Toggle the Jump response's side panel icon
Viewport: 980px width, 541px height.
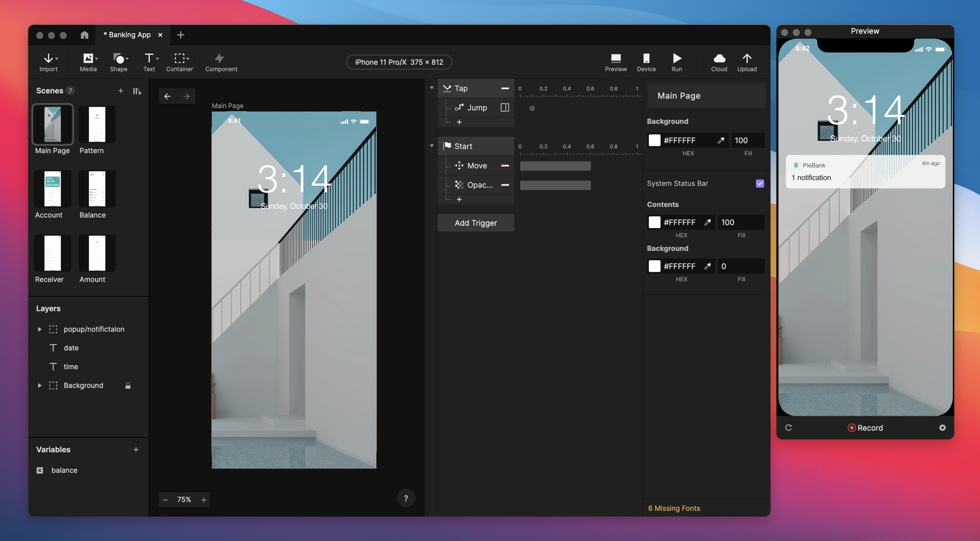pos(504,108)
